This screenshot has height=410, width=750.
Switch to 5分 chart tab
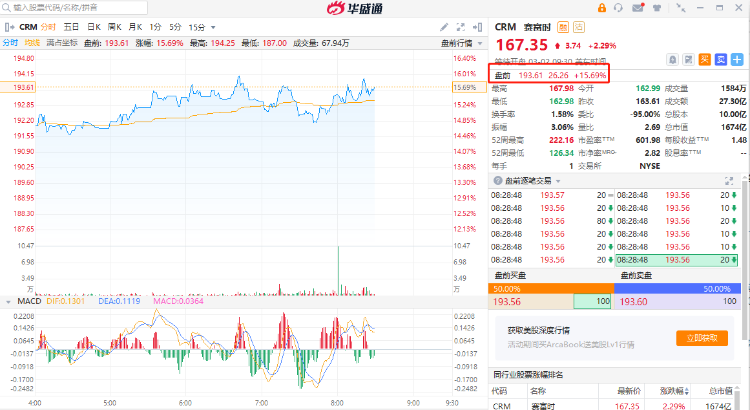coord(176,27)
